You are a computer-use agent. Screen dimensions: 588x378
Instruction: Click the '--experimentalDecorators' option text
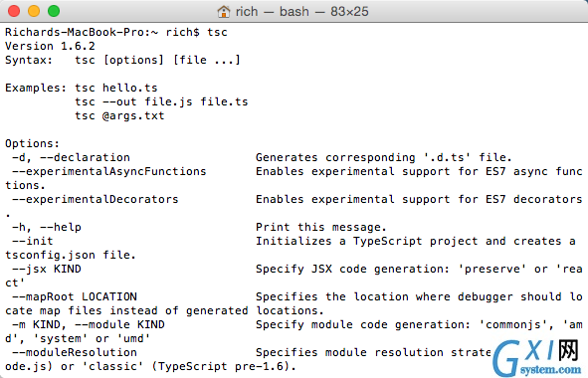pos(96,199)
